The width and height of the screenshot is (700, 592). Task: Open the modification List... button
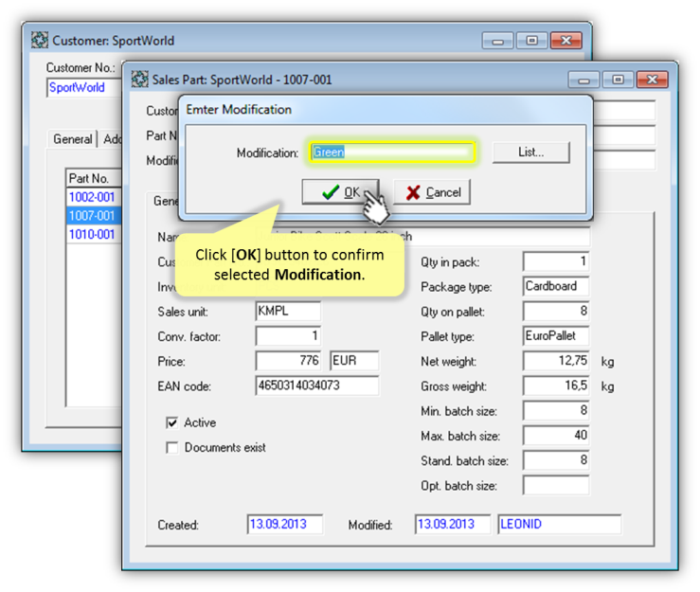tap(531, 152)
